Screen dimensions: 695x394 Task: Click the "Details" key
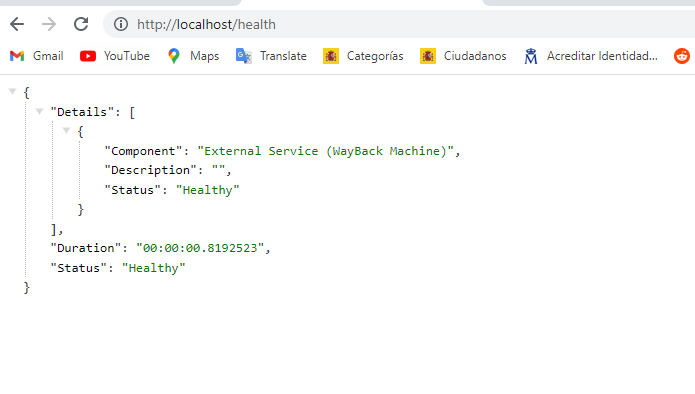coord(82,112)
